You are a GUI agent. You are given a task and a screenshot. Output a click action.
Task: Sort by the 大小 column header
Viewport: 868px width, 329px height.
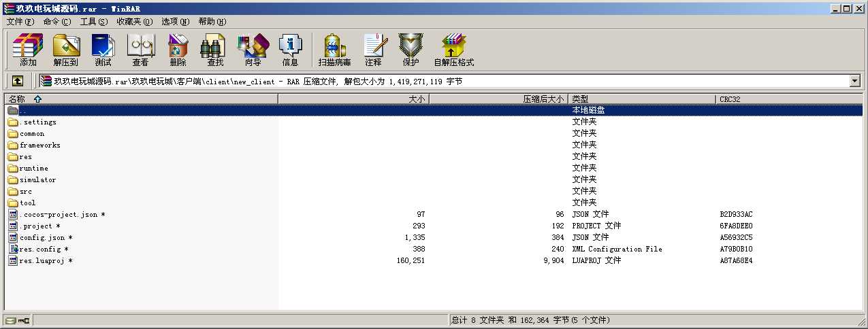coord(354,99)
